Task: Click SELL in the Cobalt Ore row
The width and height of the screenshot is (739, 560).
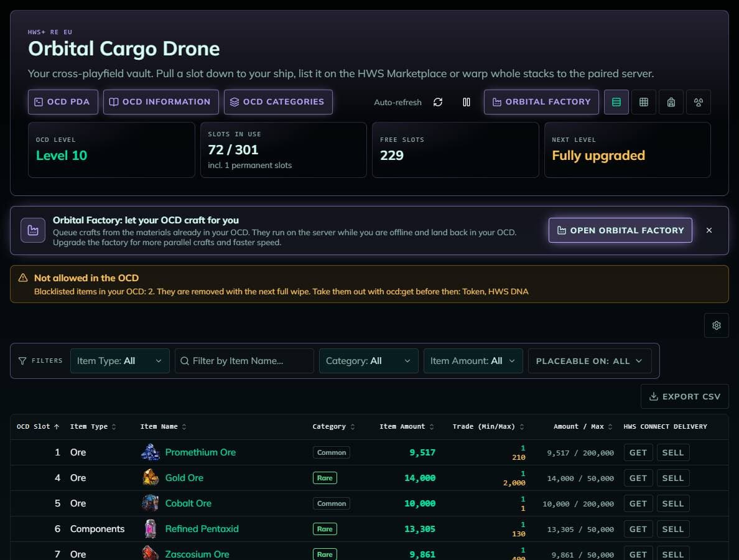Action: pyautogui.click(x=673, y=503)
